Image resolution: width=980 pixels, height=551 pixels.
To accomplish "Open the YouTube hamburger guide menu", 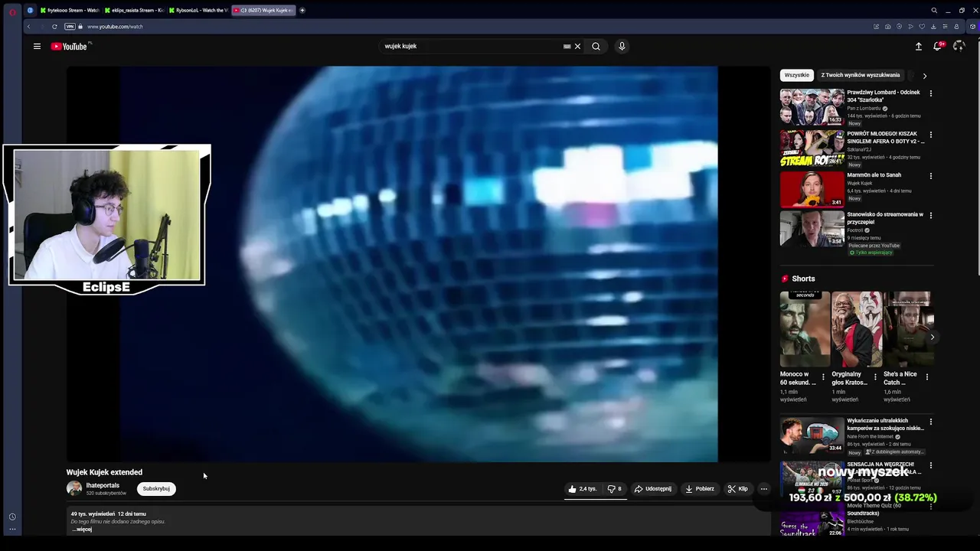I will 37,46.
